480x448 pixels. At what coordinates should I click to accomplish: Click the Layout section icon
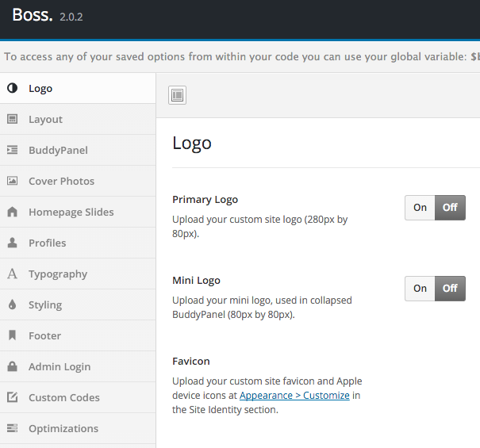coord(12,119)
